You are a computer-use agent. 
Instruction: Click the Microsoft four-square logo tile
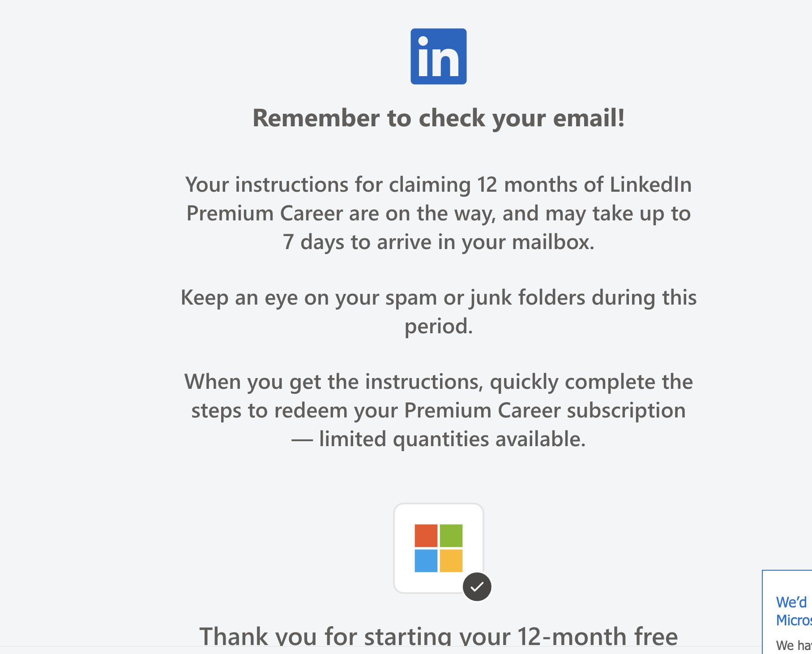pos(438,548)
